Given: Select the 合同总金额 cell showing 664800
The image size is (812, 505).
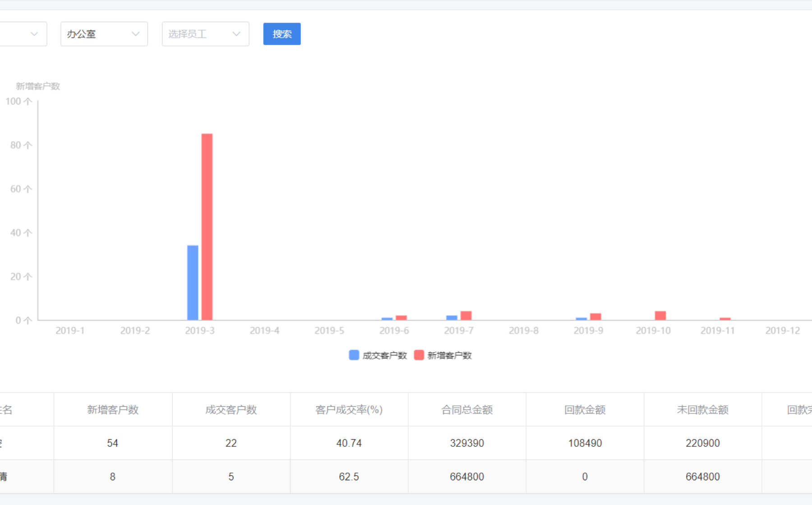Looking at the screenshot, I should coord(467,477).
